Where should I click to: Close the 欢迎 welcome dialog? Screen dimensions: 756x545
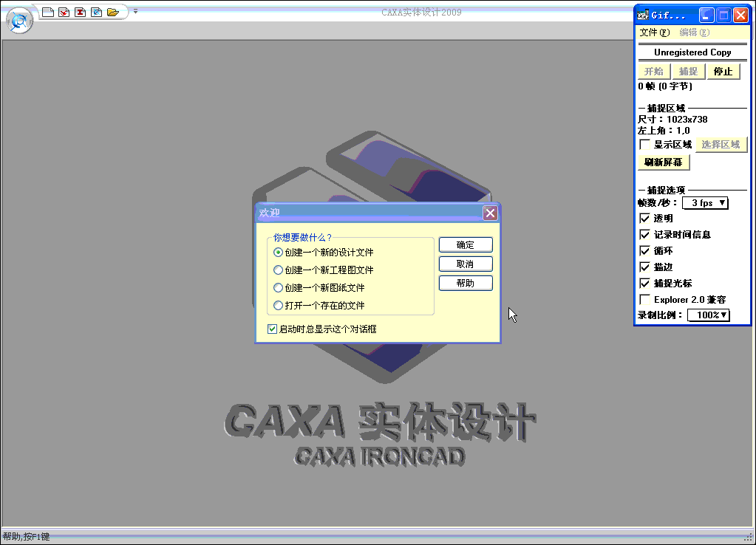click(x=491, y=213)
